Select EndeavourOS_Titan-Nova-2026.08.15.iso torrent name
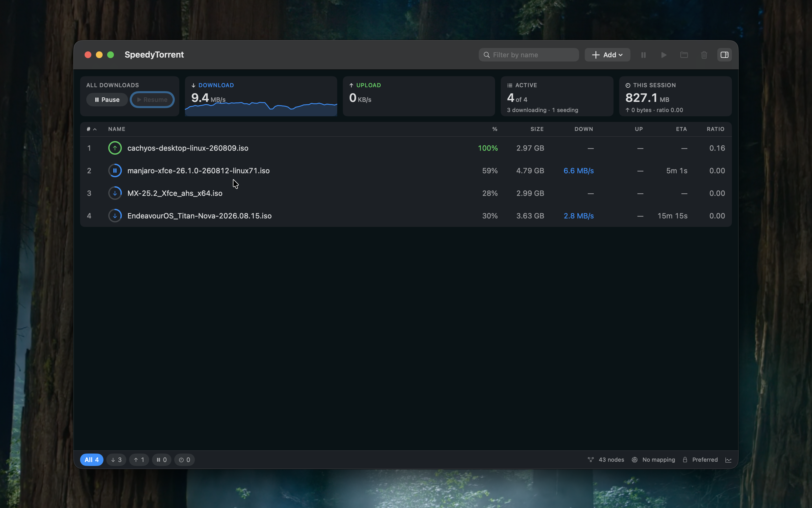Screen dimensions: 812x508 pos(199,216)
